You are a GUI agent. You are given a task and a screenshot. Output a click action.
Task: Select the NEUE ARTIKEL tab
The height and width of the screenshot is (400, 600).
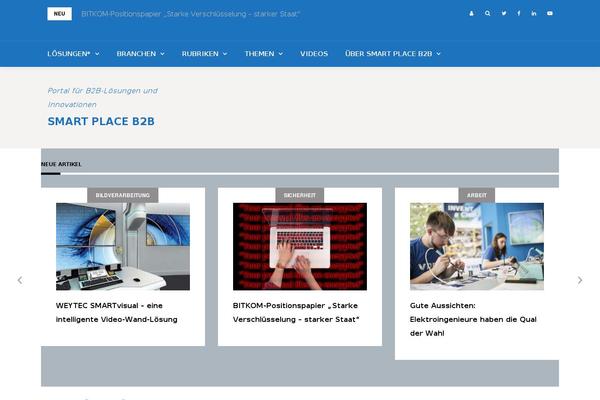tap(61, 164)
